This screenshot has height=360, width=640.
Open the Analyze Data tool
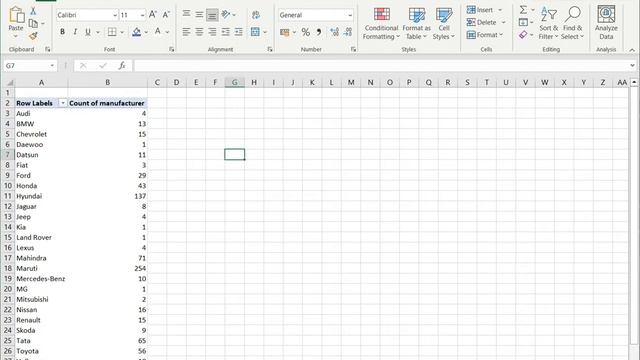tap(606, 22)
